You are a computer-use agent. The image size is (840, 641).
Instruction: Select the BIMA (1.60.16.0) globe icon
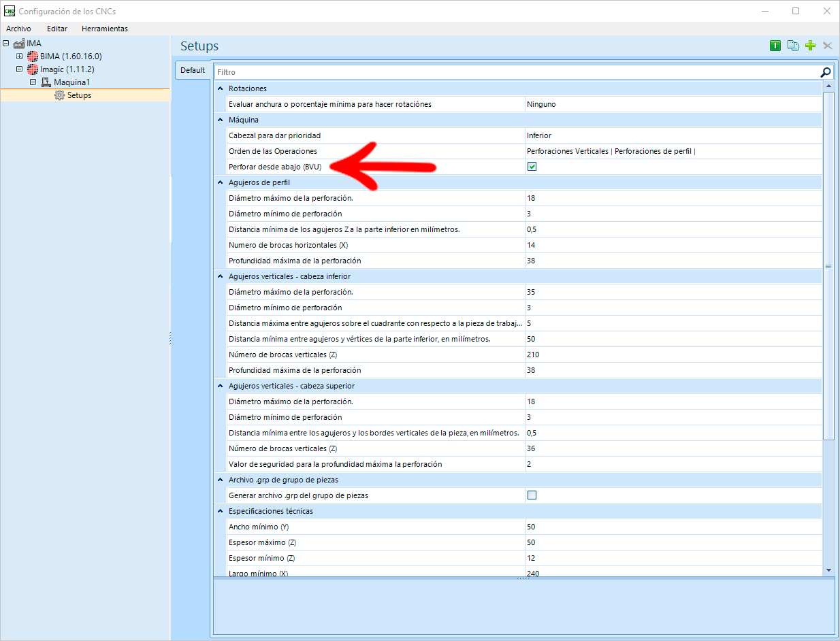(33, 56)
